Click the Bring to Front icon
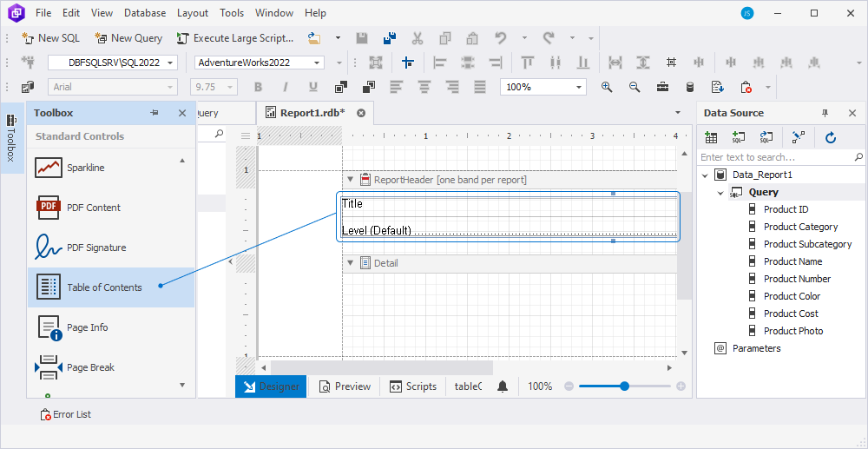868x449 pixels. (341, 87)
